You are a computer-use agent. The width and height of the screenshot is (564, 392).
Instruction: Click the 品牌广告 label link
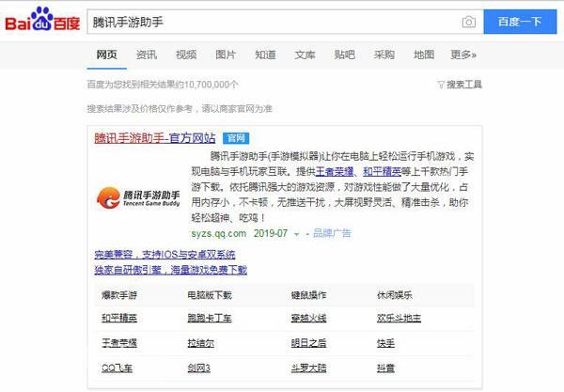point(332,233)
